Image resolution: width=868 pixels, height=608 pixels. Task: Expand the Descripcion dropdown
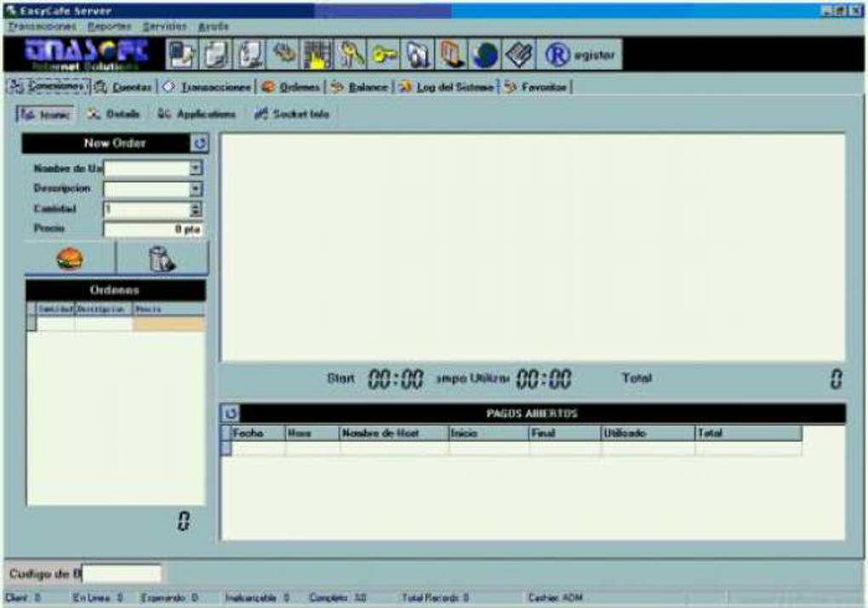tap(196, 189)
